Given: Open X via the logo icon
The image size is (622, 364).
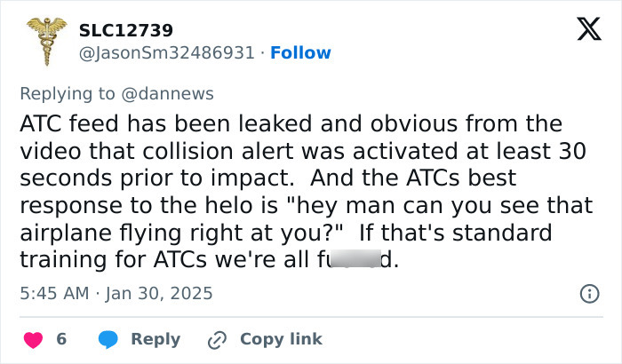Looking at the screenshot, I should click(x=589, y=29).
